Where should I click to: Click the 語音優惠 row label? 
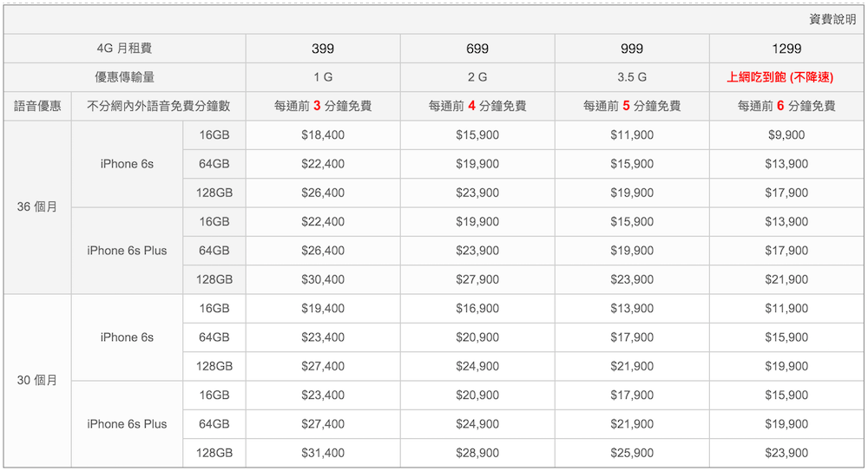(x=37, y=107)
